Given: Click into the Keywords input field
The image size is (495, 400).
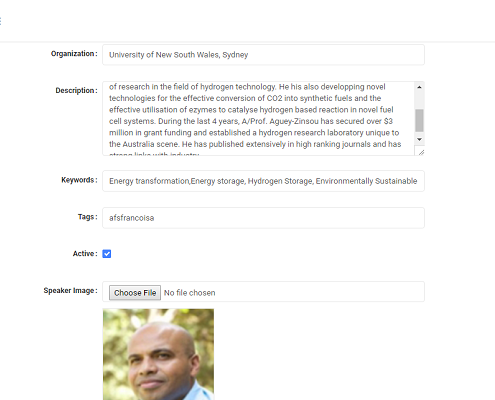Looking at the screenshot, I should click(263, 181).
